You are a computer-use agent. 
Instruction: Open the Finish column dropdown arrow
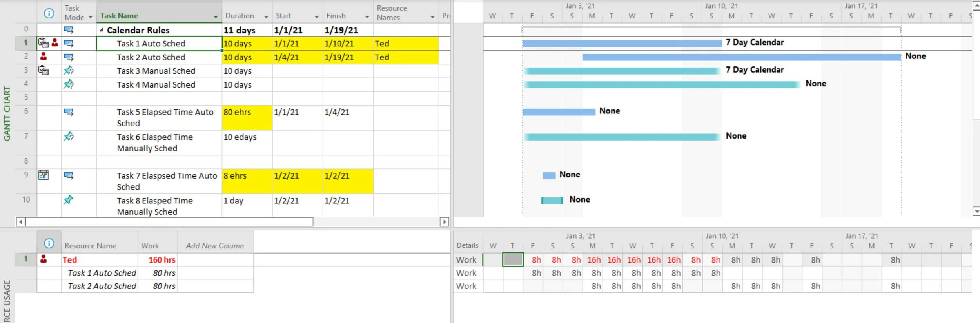pos(367,17)
